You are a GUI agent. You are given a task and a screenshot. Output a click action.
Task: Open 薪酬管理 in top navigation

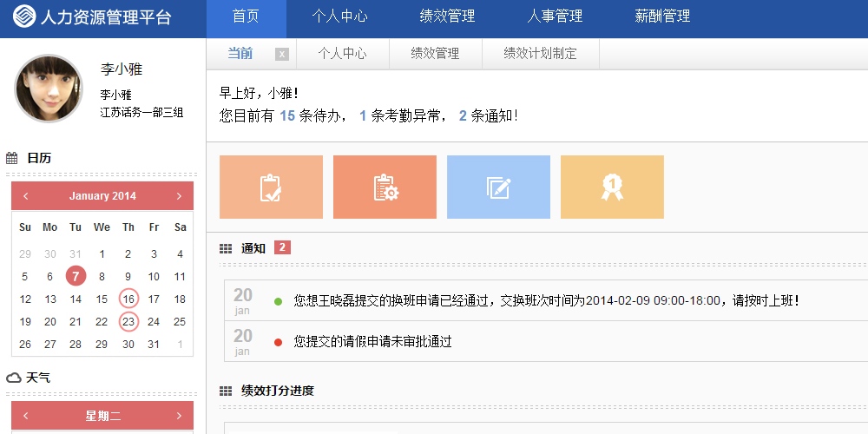pos(662,16)
